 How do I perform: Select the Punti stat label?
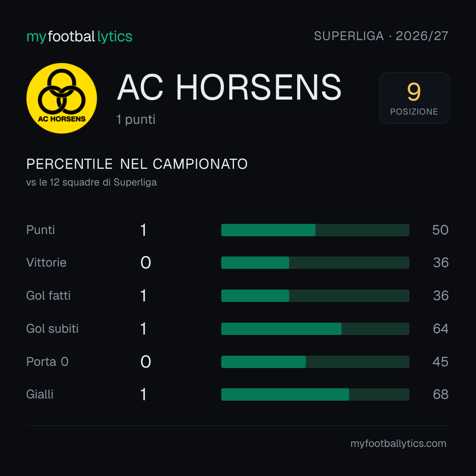click(41, 230)
